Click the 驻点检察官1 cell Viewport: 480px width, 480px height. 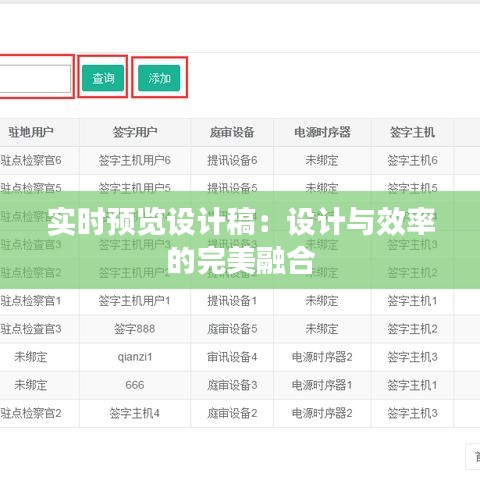tap(31, 301)
